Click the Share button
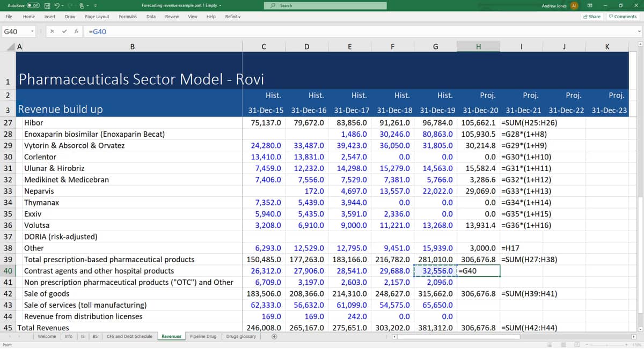644x362 pixels. 592,17
